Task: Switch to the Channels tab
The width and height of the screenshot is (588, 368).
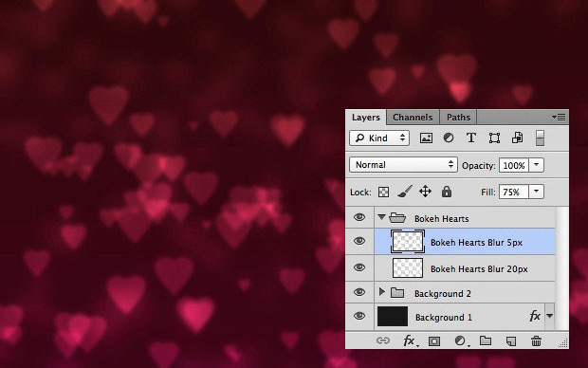Action: tap(413, 118)
